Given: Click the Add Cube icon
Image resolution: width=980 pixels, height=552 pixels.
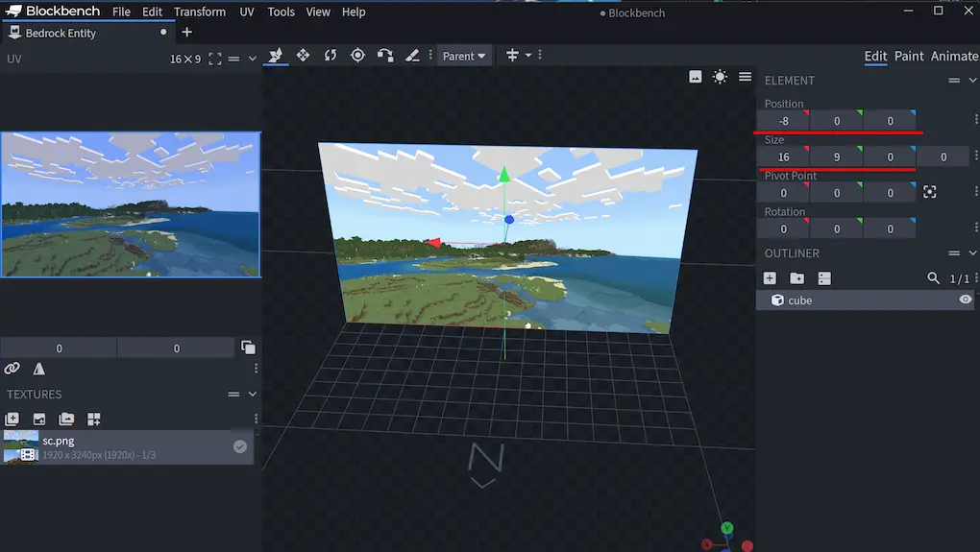Looking at the screenshot, I should click(x=770, y=278).
